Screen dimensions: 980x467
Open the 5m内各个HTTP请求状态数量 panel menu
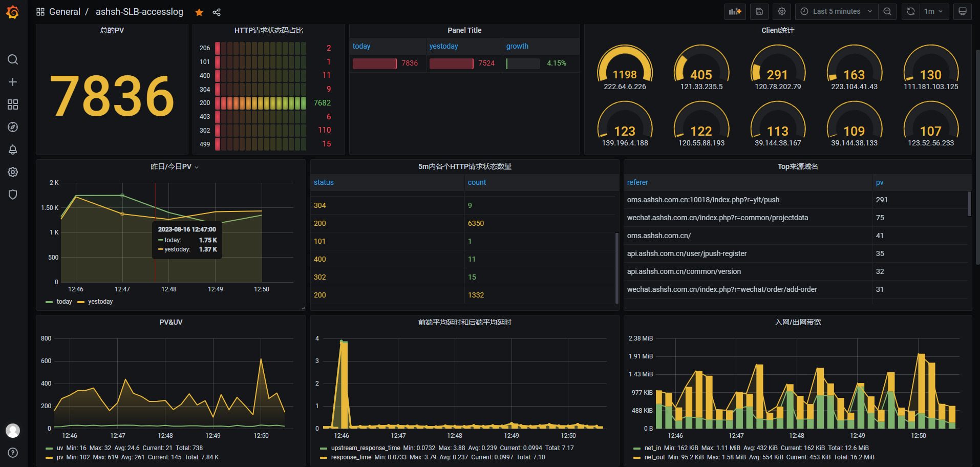(x=465, y=166)
